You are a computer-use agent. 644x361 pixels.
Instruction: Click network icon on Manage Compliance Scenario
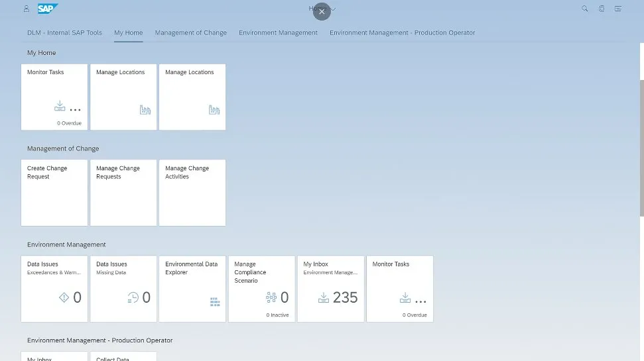(271, 297)
